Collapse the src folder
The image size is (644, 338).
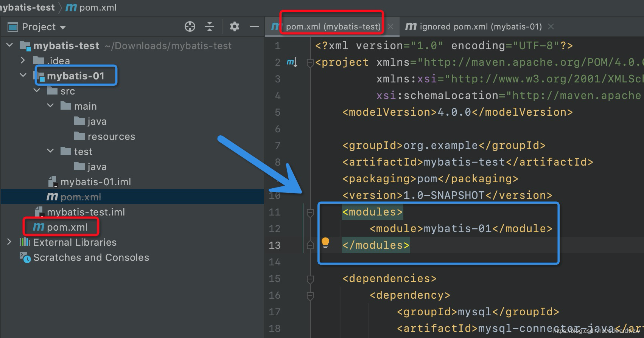point(37,91)
